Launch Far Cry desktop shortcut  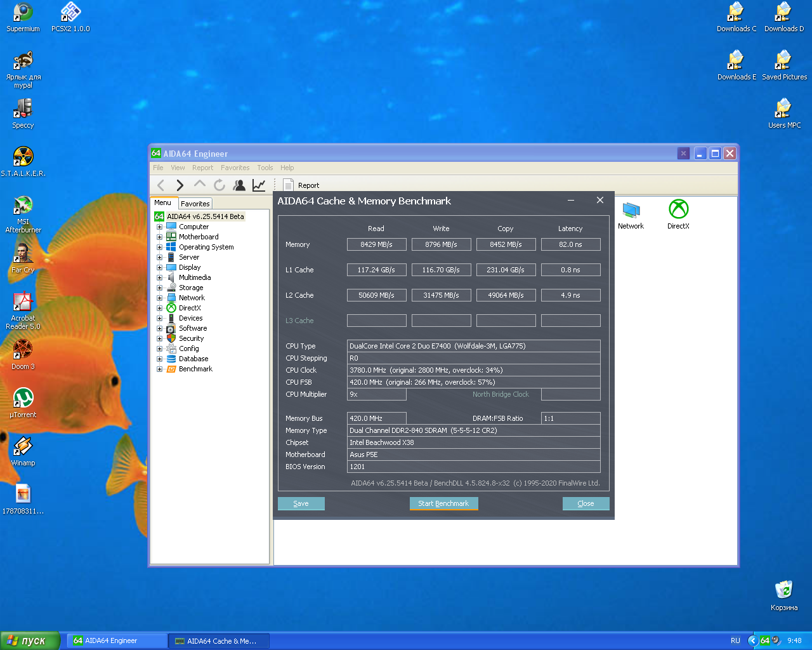tap(23, 258)
